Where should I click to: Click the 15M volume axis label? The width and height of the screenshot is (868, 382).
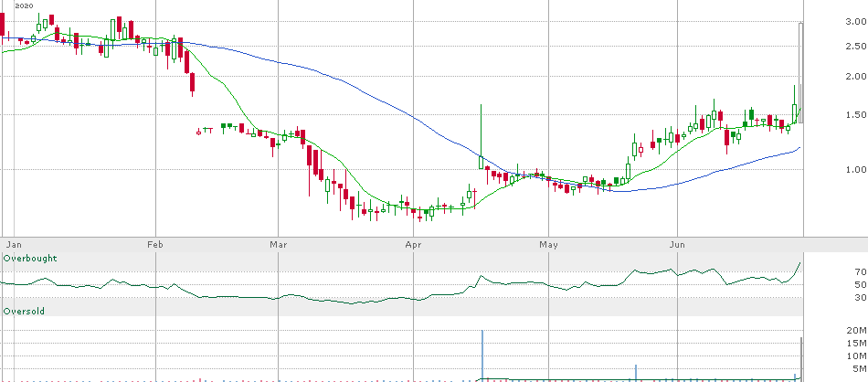coord(859,344)
